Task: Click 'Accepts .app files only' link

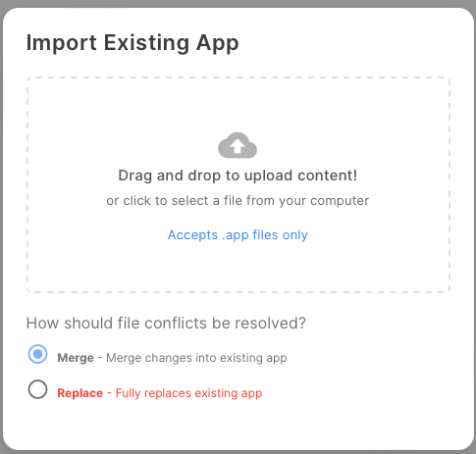Action: (238, 235)
